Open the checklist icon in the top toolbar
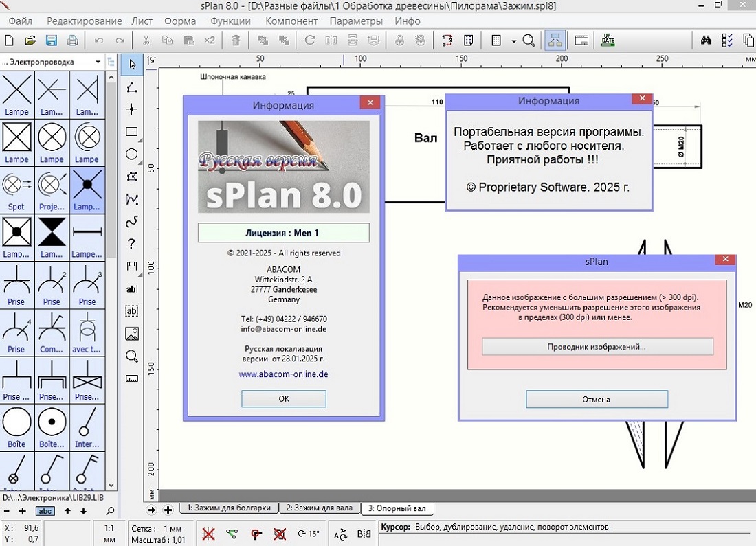Viewport: 756px width, 546px height. (x=727, y=41)
